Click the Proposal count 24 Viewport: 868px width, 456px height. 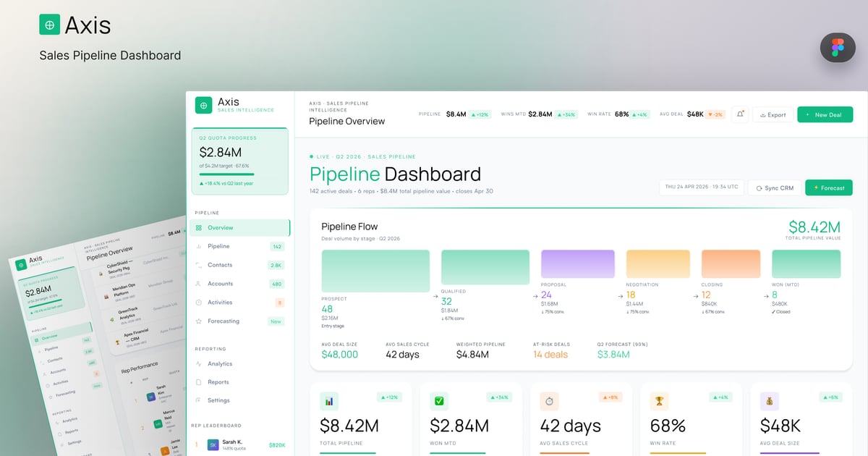point(546,295)
